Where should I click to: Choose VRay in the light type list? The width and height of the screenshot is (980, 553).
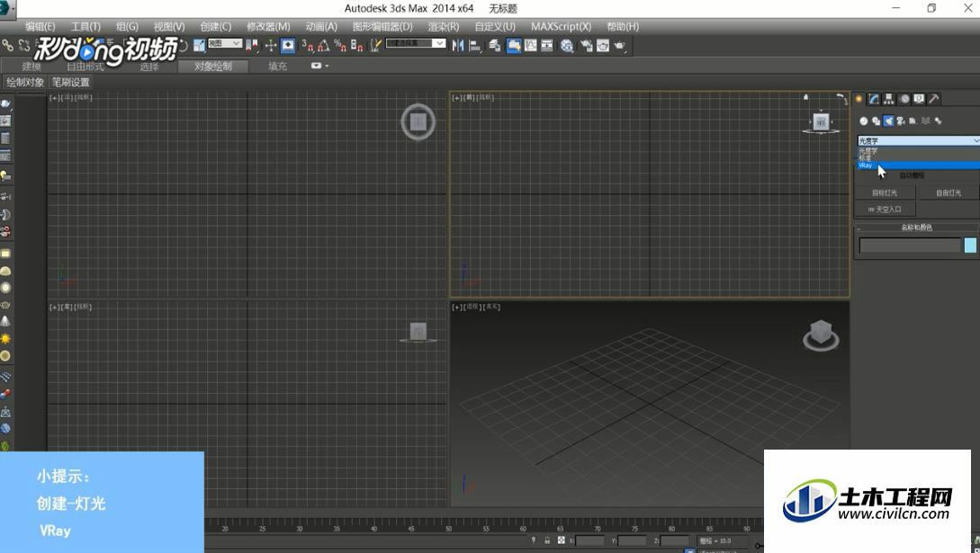(918, 165)
